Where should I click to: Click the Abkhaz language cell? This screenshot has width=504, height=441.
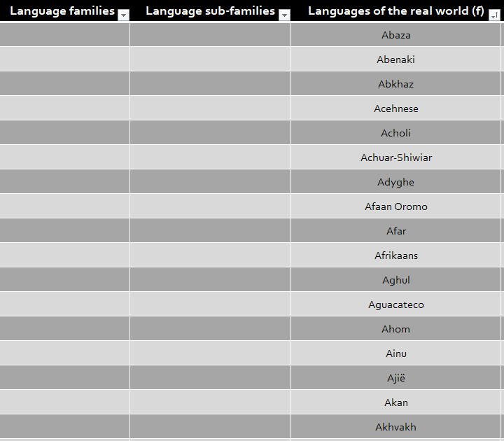395,83
